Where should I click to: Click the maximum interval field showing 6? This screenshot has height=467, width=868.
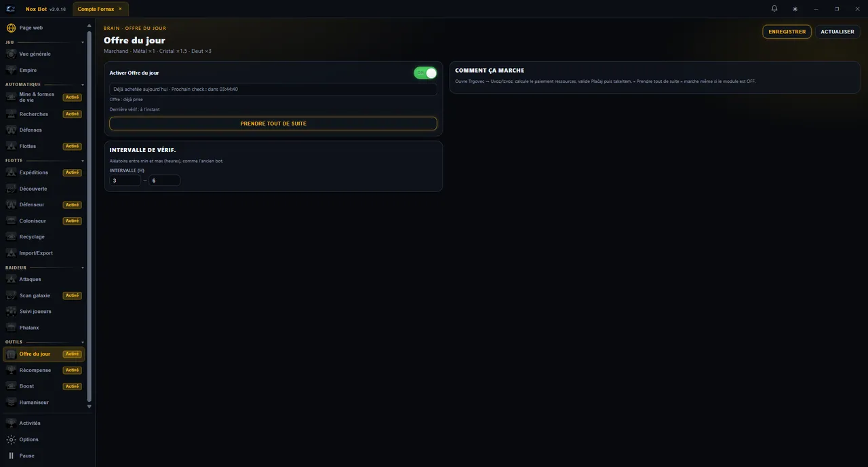click(x=165, y=181)
